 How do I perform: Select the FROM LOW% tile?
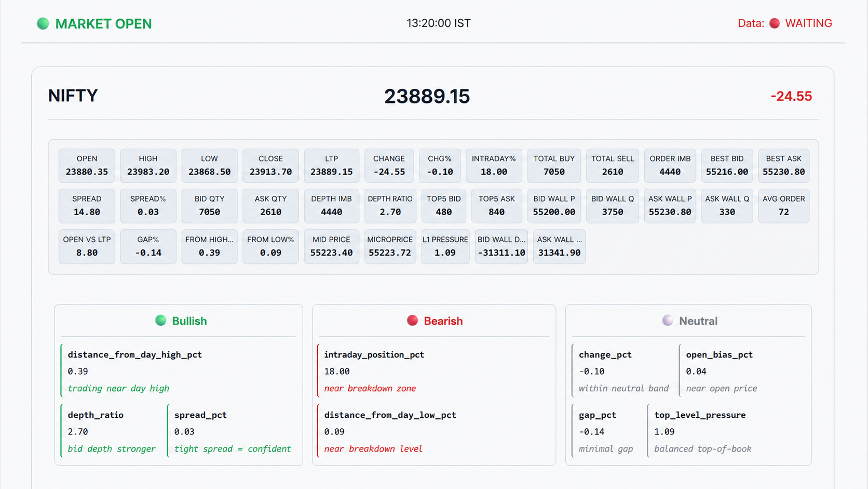270,247
